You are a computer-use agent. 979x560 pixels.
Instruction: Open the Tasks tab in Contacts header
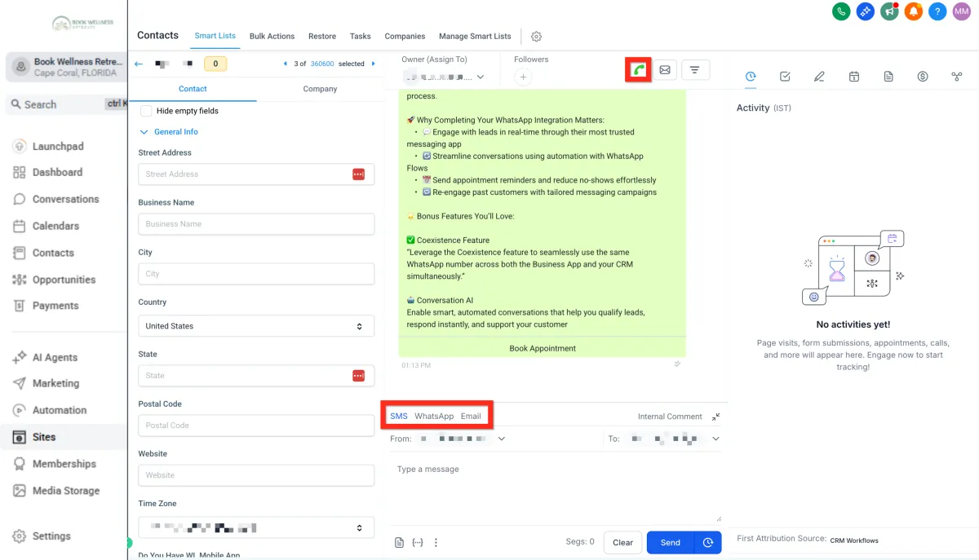(361, 37)
